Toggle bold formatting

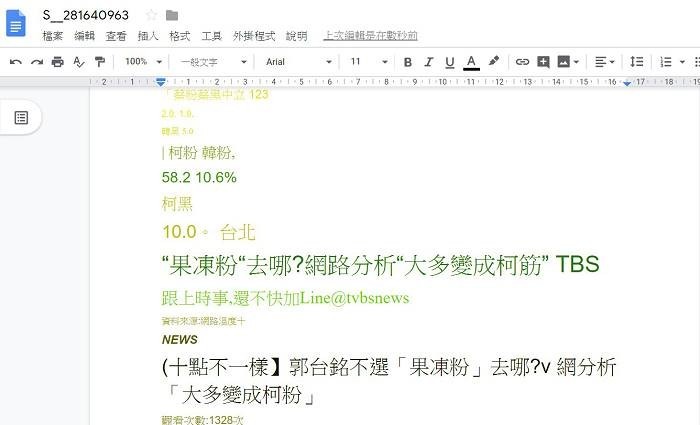(407, 62)
